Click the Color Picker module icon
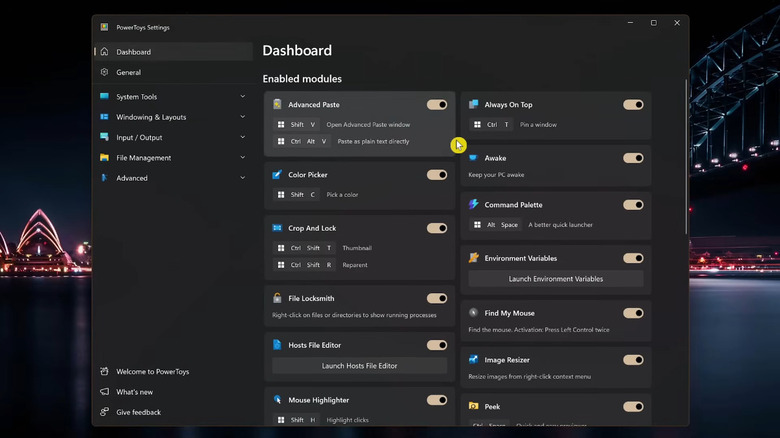The image size is (780, 438). point(277,174)
